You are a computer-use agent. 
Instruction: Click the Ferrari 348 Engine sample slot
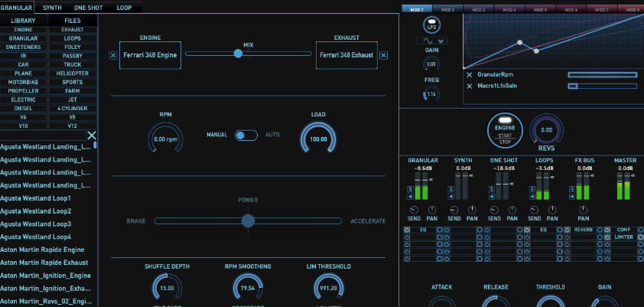(150, 55)
